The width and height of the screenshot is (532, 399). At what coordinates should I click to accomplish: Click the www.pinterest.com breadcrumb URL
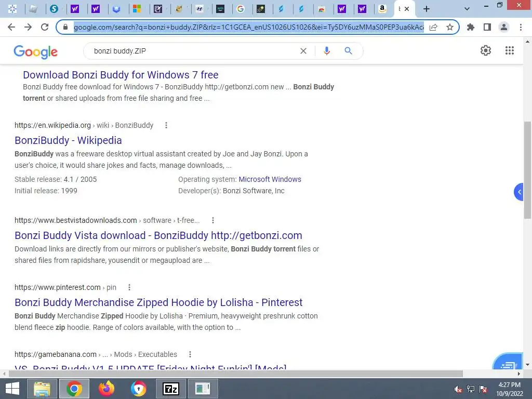57,287
